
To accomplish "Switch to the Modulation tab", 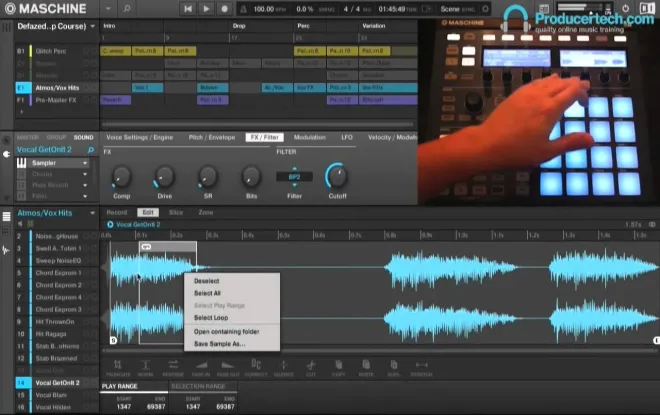I will click(x=310, y=137).
